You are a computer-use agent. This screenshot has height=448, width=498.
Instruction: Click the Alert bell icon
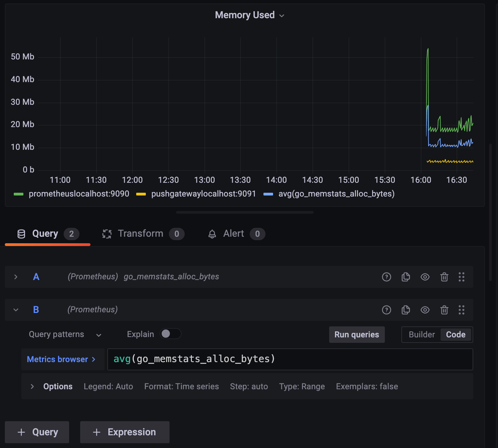(212, 234)
